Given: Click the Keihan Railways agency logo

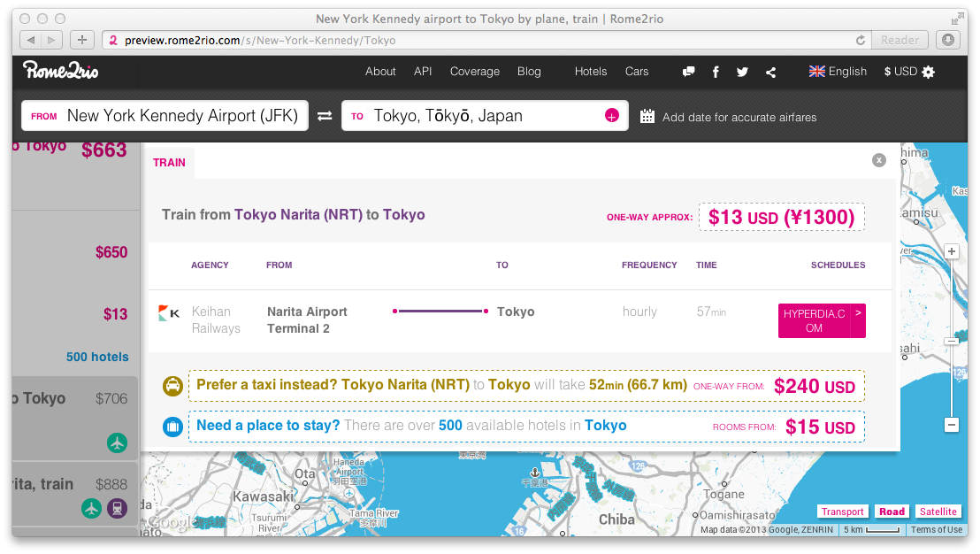Looking at the screenshot, I should click(169, 312).
